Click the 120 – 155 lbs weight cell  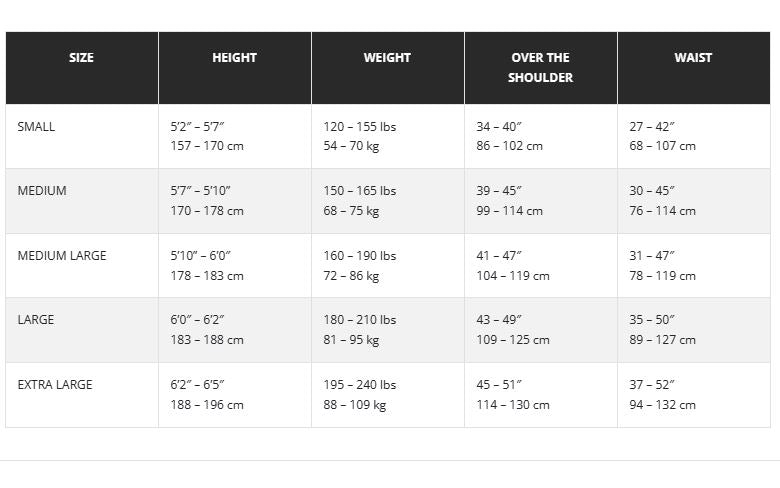click(360, 126)
